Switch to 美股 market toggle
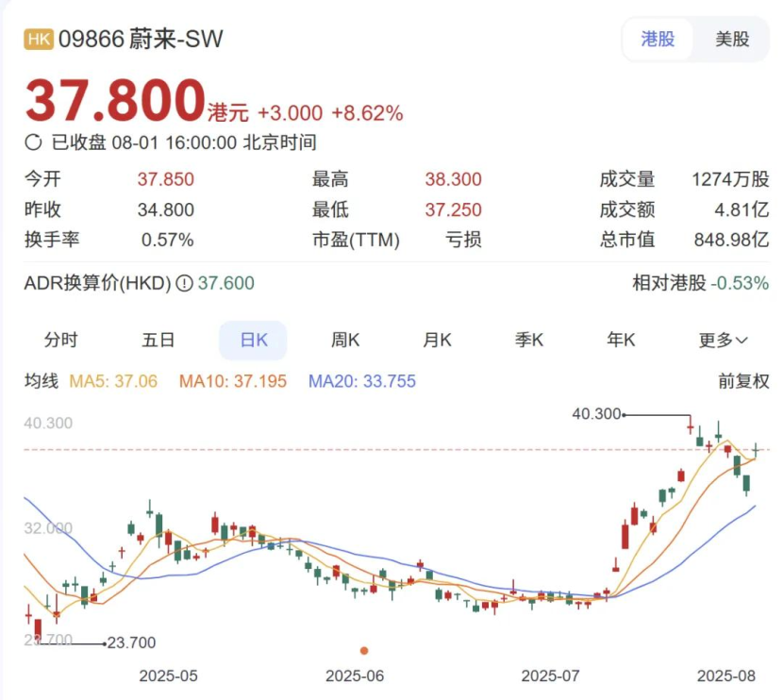783x700 pixels. pyautogui.click(x=731, y=40)
